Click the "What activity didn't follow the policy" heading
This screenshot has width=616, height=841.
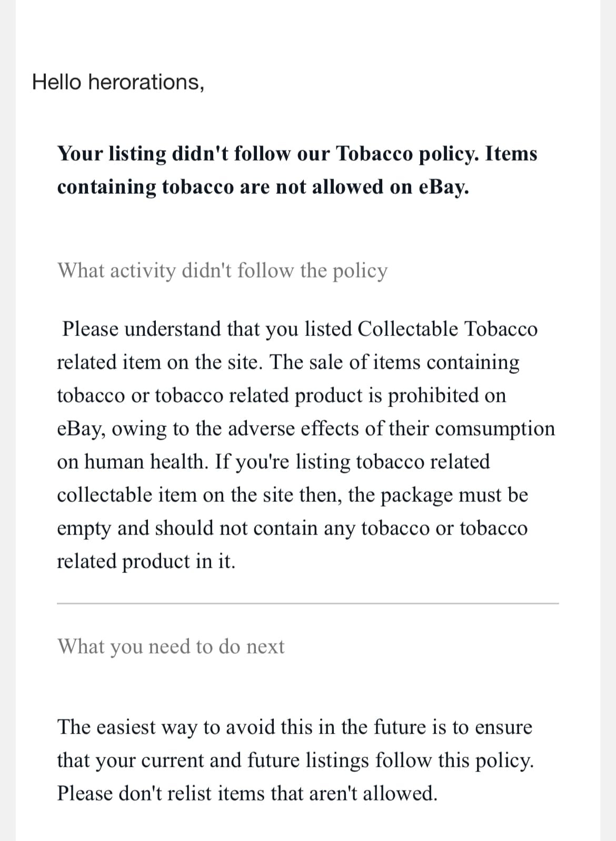pyautogui.click(x=223, y=271)
